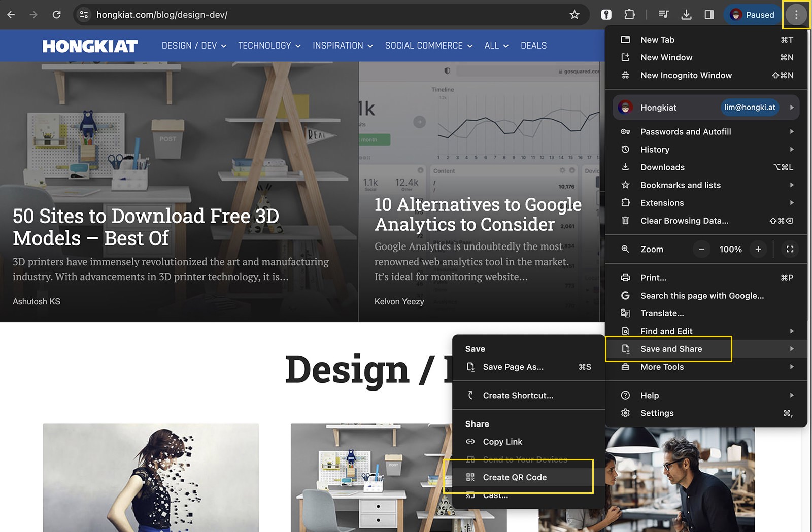Select Copy Link in Share section
The width and height of the screenshot is (812, 532).
coord(528,442)
